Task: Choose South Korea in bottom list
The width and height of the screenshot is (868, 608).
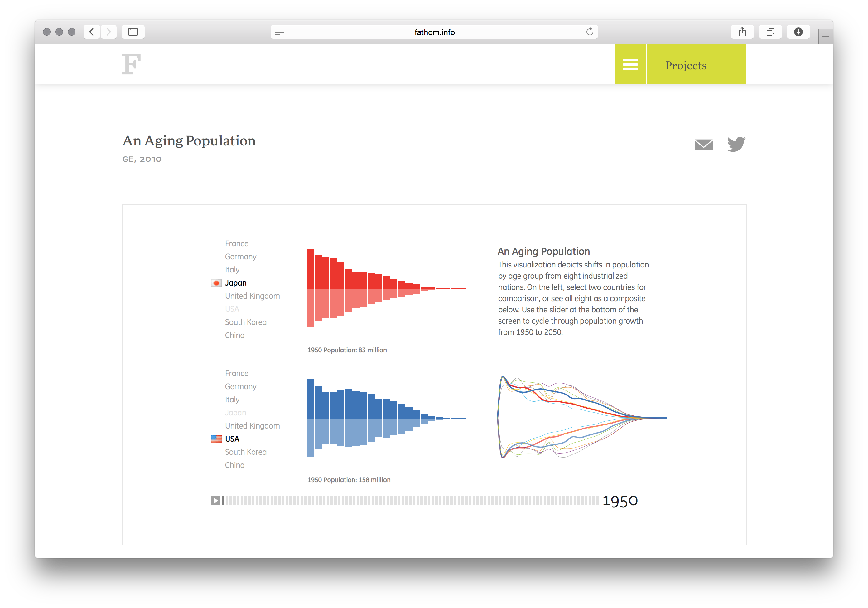Action: tap(245, 452)
